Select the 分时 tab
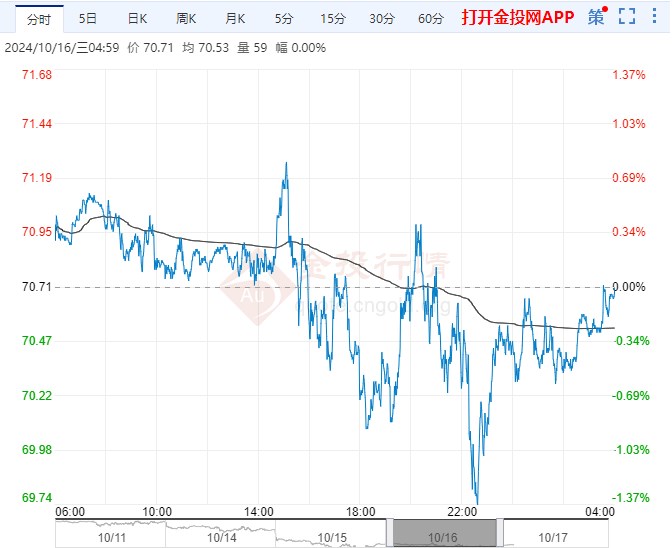The image size is (672, 548). (39, 18)
